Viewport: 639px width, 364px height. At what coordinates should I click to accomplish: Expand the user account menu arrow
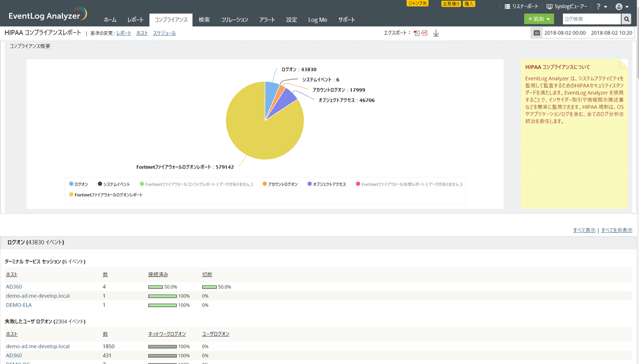627,6
